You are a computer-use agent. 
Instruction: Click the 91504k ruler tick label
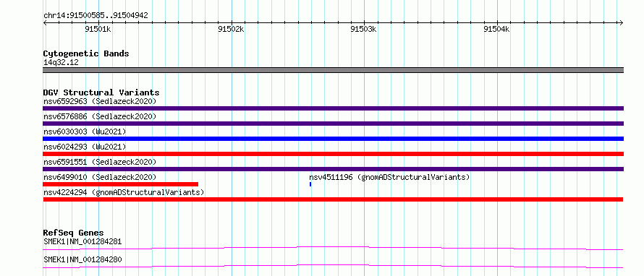[497, 29]
